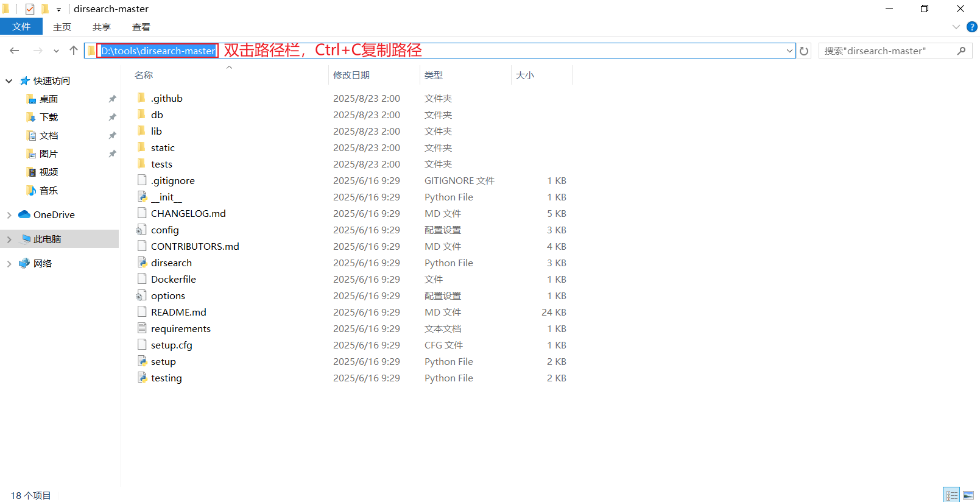Viewport: 980px width, 502px height.
Task: Expand the 此电脑 tree node
Action: click(x=9, y=239)
